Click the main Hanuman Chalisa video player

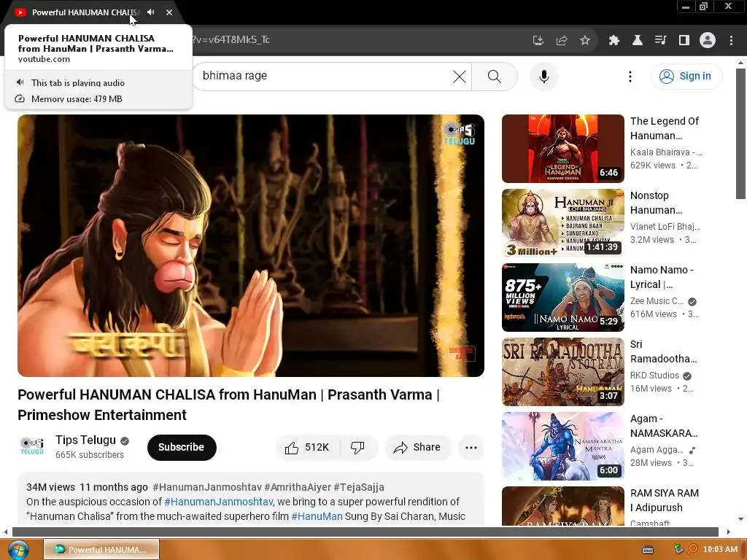[x=251, y=245]
